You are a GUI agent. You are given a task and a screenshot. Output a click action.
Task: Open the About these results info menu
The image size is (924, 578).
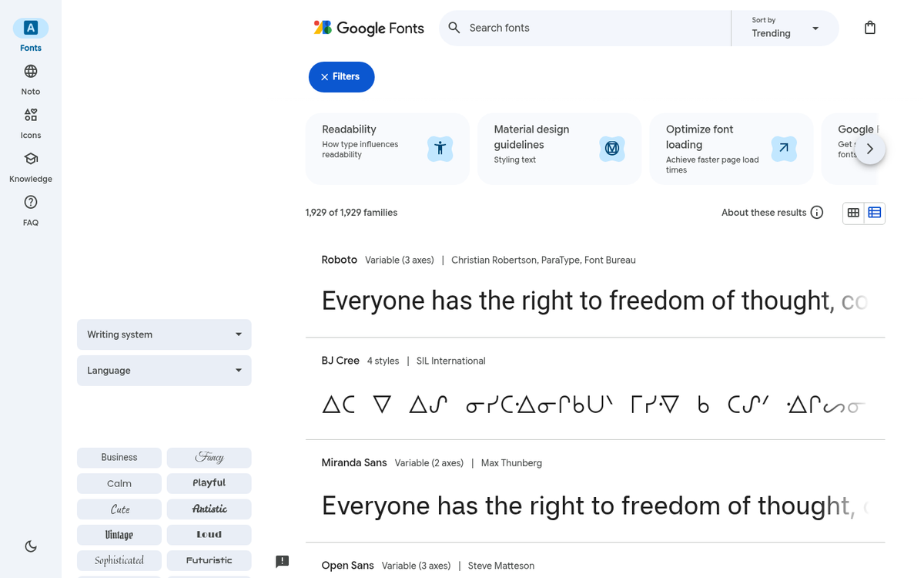[x=816, y=213]
